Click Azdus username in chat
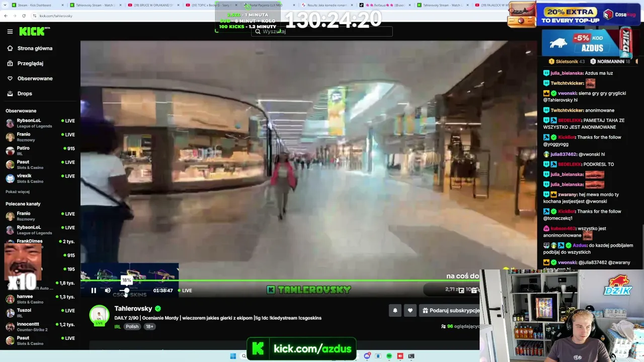This screenshot has width=644, height=362. coord(580,245)
